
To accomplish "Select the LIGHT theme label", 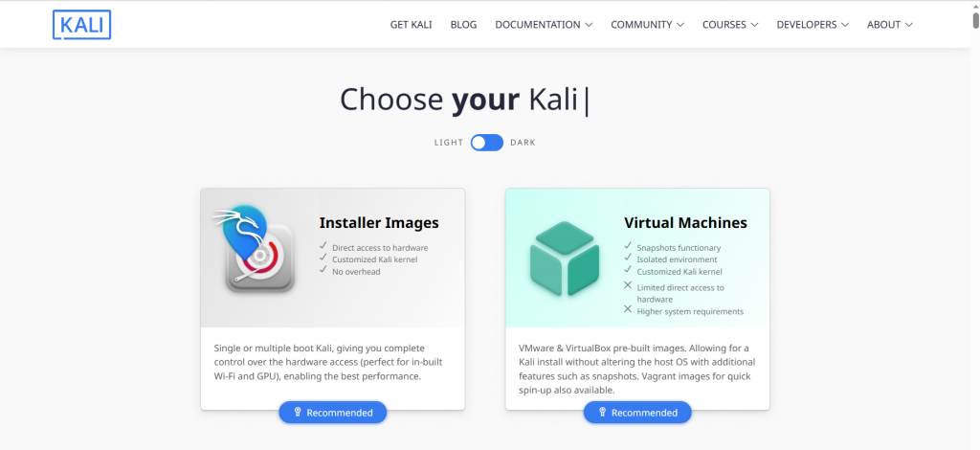I will tap(449, 143).
